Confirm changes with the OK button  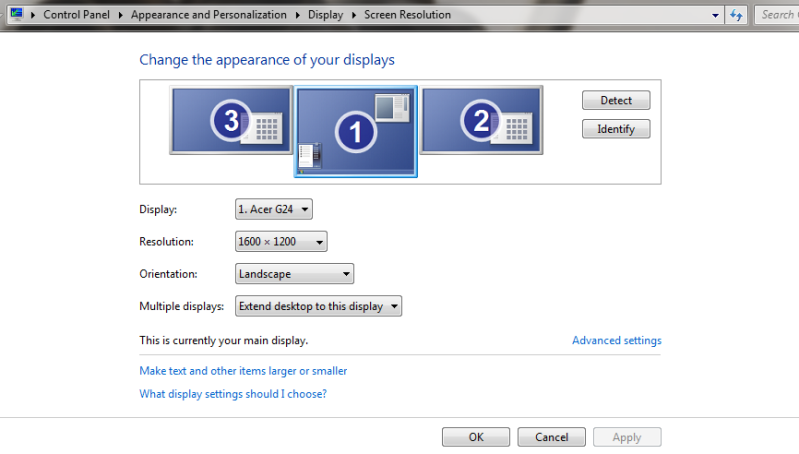coord(476,437)
